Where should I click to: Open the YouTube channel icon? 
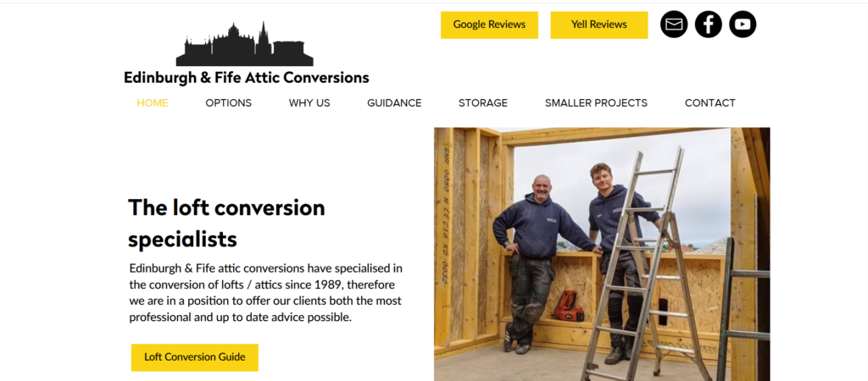tap(743, 25)
